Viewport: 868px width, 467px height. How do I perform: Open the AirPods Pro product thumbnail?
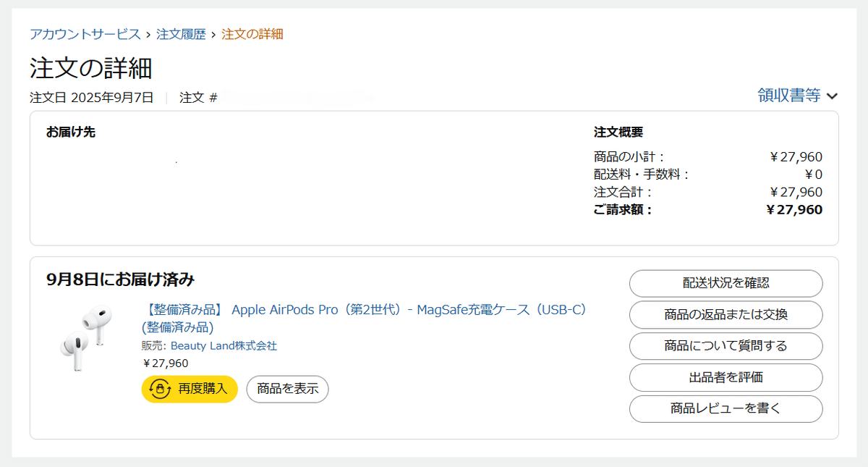85,339
